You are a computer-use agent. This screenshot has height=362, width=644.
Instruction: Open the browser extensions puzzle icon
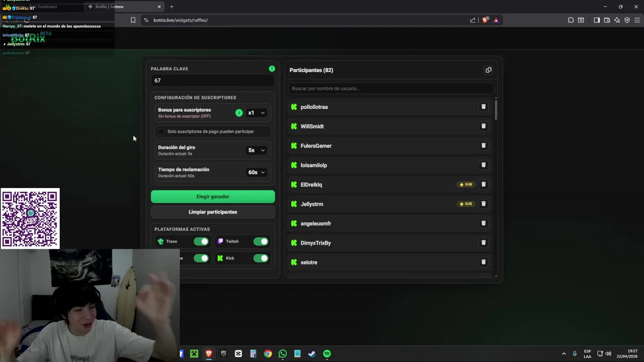pyautogui.click(x=571, y=20)
